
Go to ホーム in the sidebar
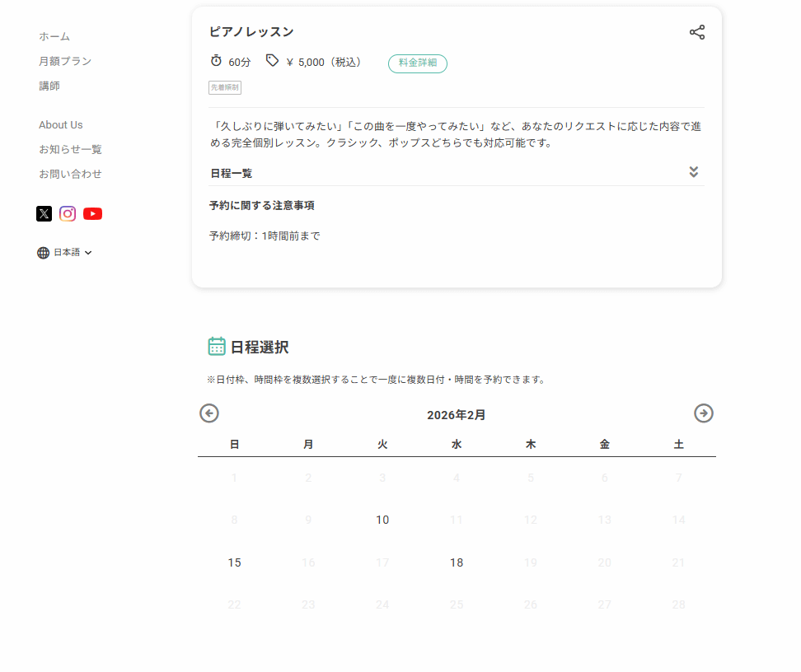point(54,36)
